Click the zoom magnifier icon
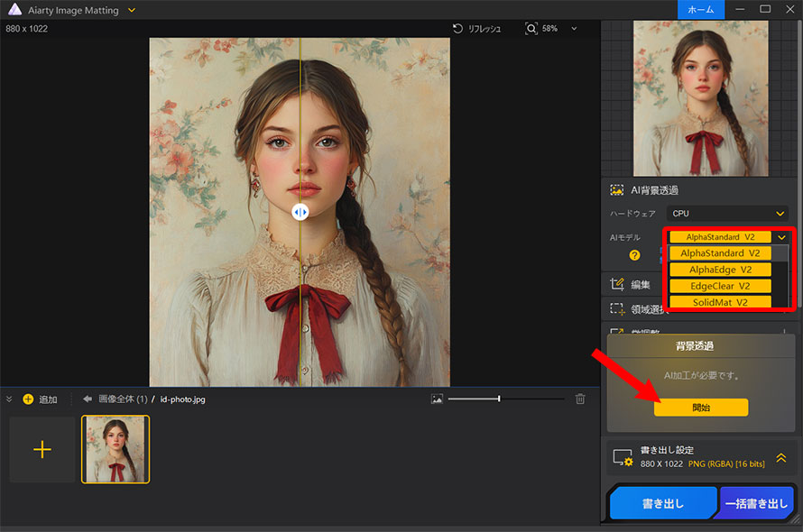 click(x=531, y=29)
